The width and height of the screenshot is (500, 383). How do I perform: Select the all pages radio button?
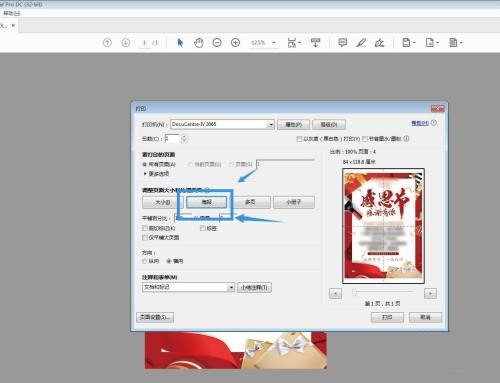pos(145,164)
